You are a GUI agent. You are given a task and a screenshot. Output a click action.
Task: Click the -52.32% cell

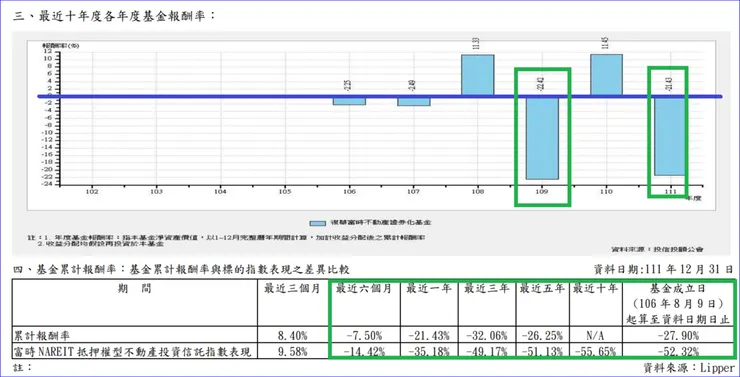tap(678, 352)
